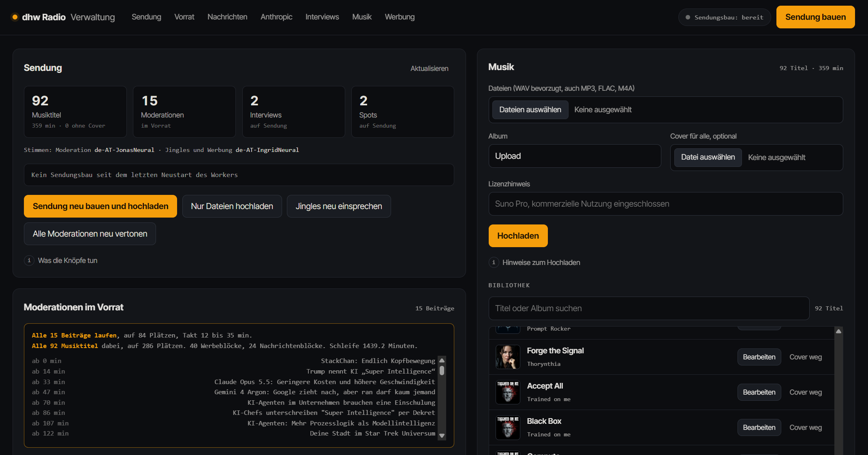
Task: Expand 'Was die Knöpfe tun' text
Action: [68, 261]
